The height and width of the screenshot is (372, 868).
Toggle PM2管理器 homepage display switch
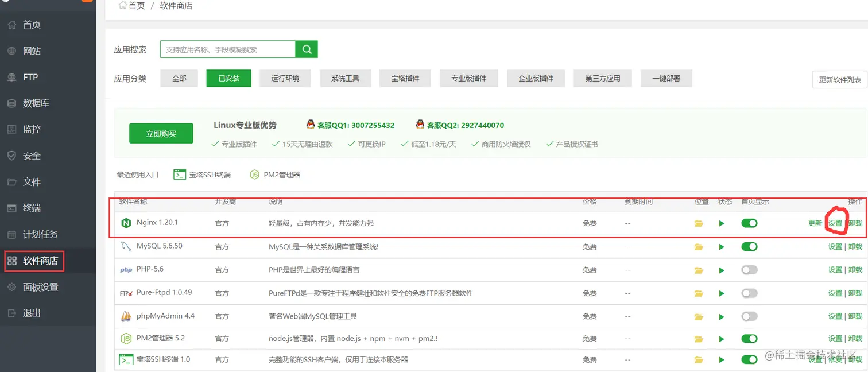[x=749, y=339]
